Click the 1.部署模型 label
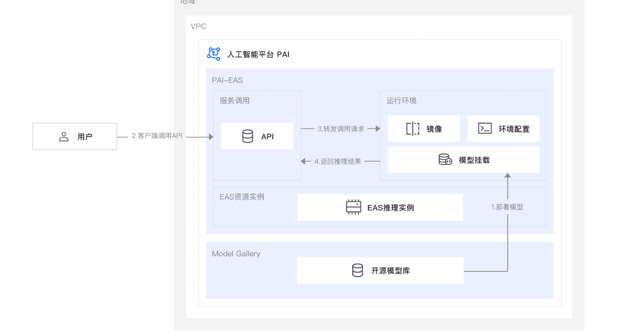 [x=507, y=207]
